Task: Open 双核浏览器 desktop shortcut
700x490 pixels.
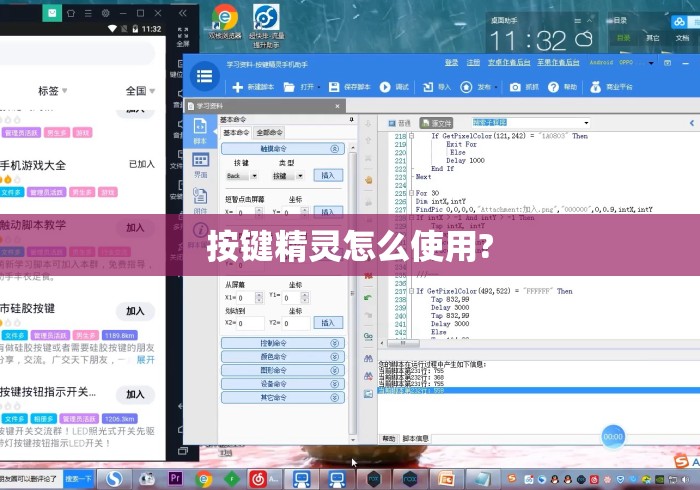Action: [x=225, y=21]
